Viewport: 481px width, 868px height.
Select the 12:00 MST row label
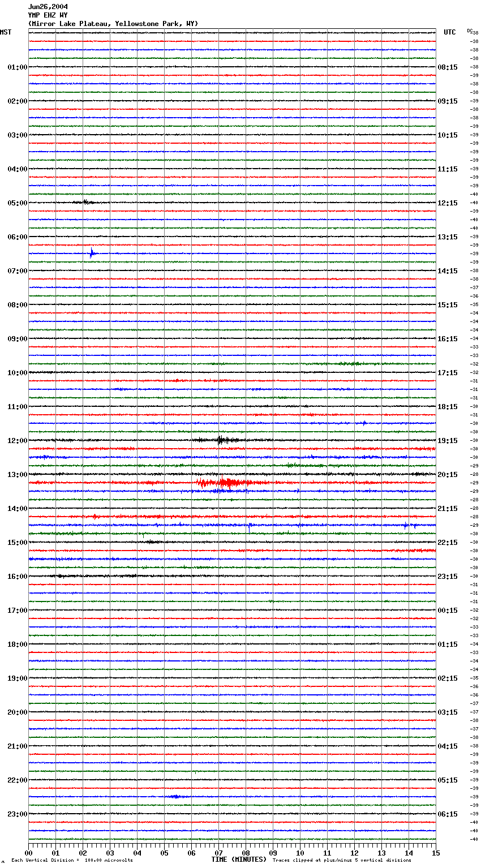coord(18,441)
